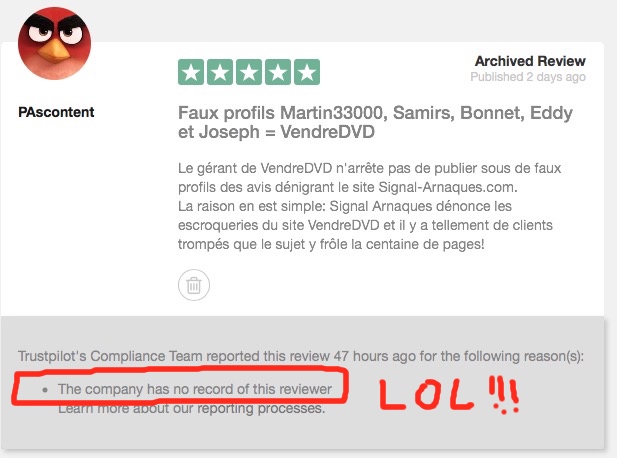Viewport: 617px width, 458px height.
Task: Click '47 hours ago' in the compliance notice
Action: [x=374, y=356]
